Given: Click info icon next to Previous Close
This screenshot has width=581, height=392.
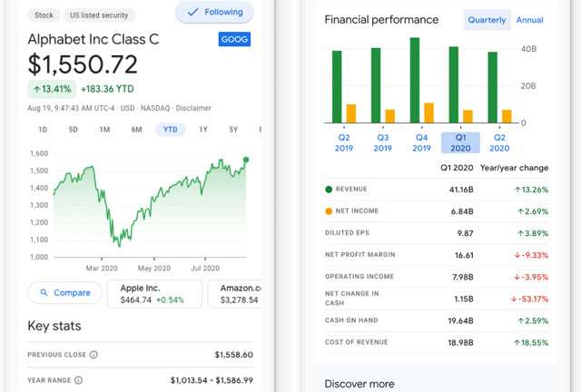Looking at the screenshot, I should click(x=94, y=355).
